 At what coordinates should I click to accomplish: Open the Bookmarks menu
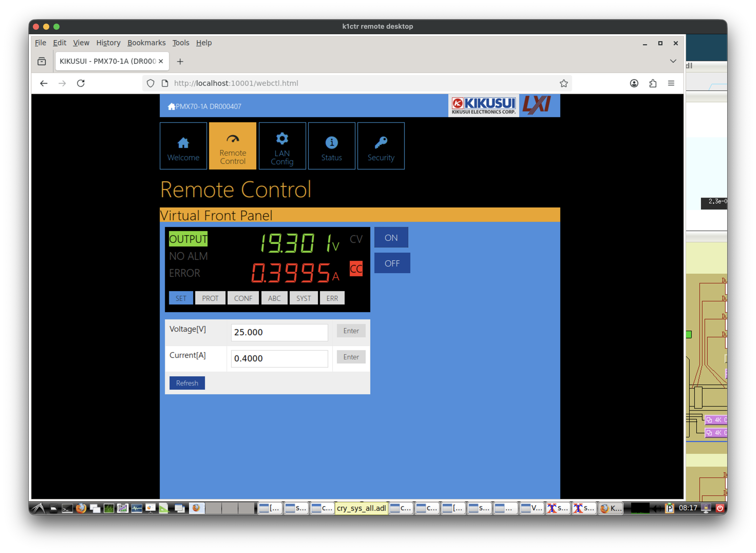tap(146, 43)
